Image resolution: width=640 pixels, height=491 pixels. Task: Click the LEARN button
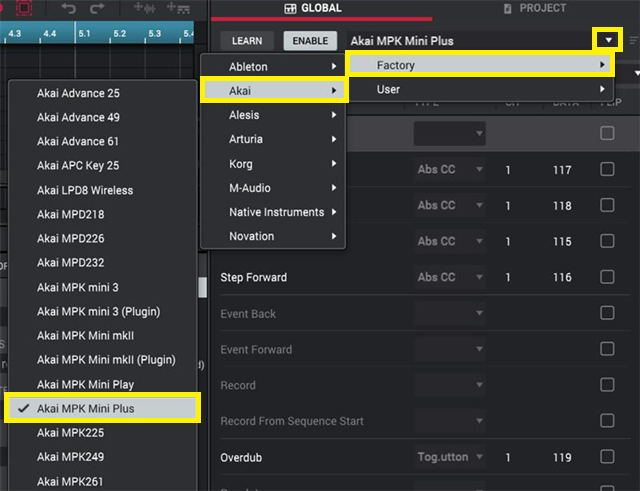(x=247, y=41)
